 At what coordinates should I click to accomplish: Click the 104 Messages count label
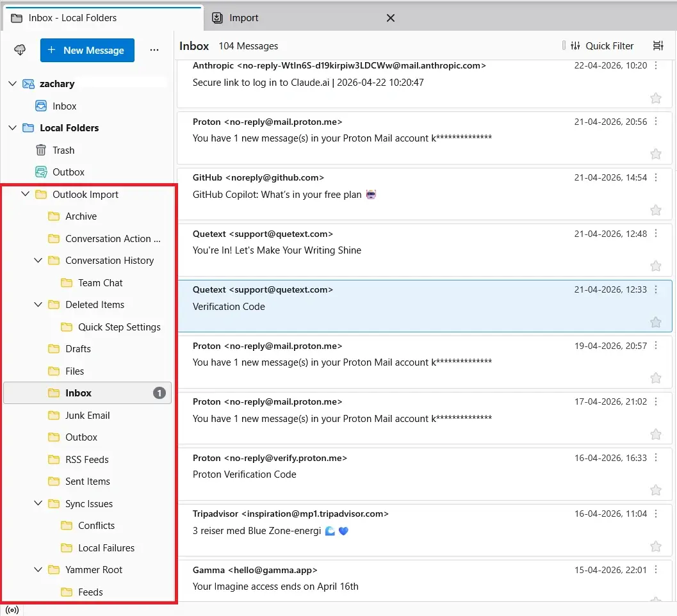(249, 46)
